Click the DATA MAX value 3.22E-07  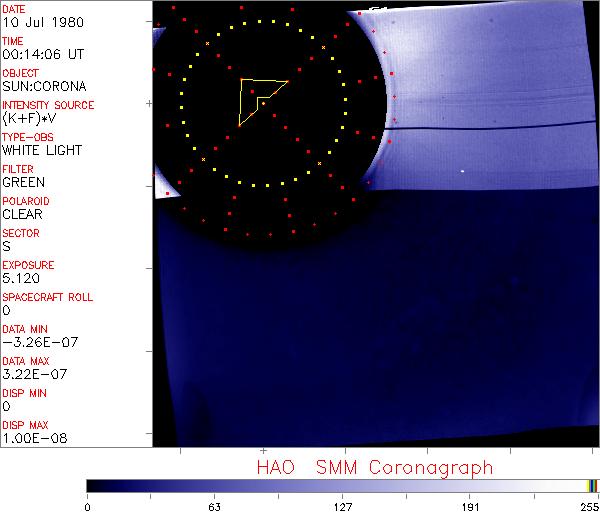point(37,374)
